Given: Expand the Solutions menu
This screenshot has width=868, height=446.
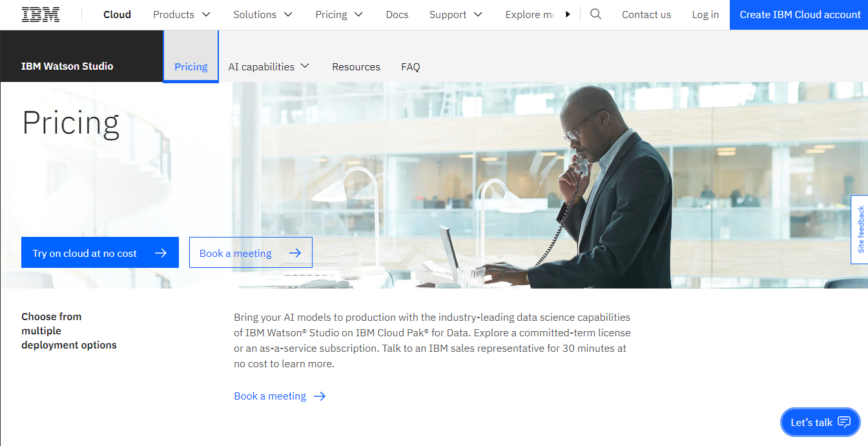Looking at the screenshot, I should [x=263, y=14].
